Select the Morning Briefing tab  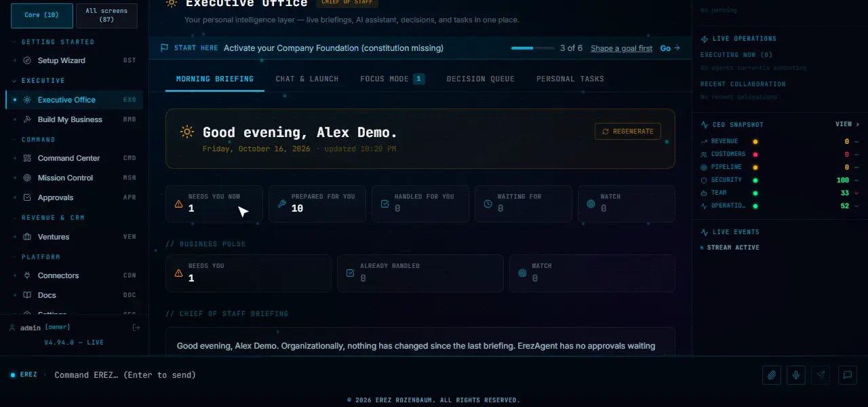[215, 79]
